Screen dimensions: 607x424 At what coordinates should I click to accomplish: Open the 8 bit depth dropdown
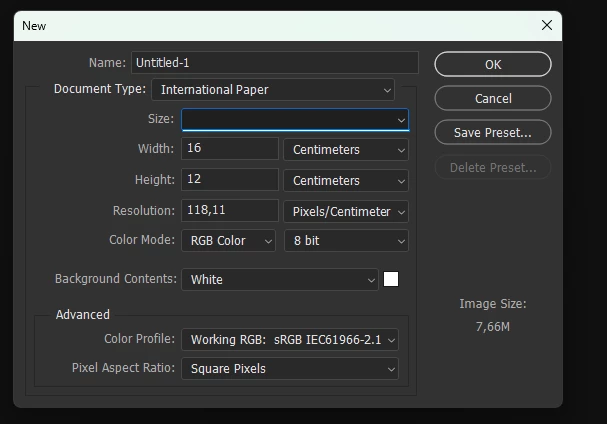[346, 240]
